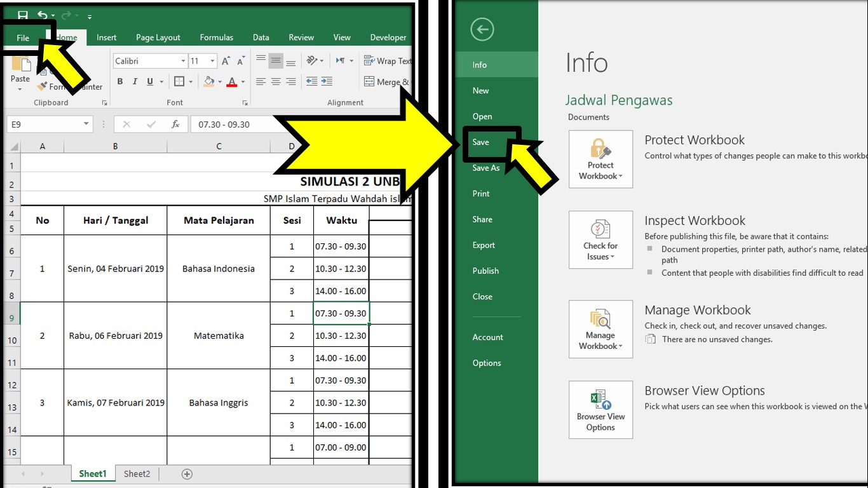This screenshot has height=488, width=868.
Task: Toggle italic formatting
Action: [x=133, y=81]
